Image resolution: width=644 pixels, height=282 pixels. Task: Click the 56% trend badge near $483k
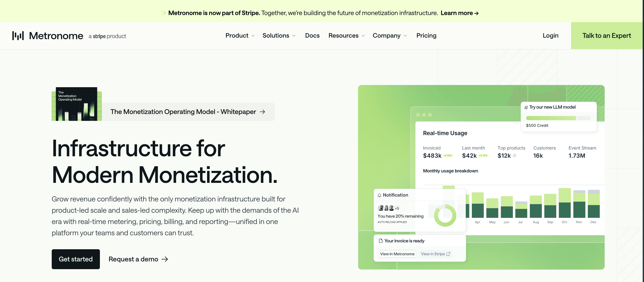448,156
